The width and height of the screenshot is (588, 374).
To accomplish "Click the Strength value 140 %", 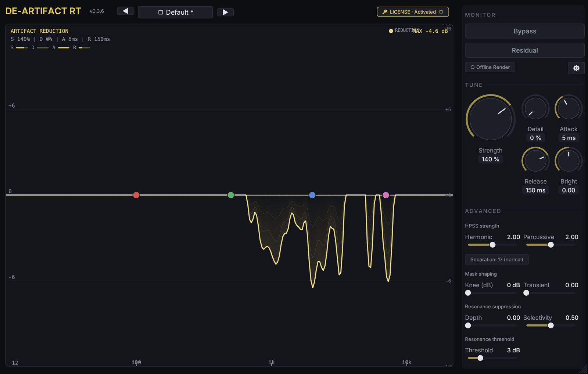I will [491, 159].
